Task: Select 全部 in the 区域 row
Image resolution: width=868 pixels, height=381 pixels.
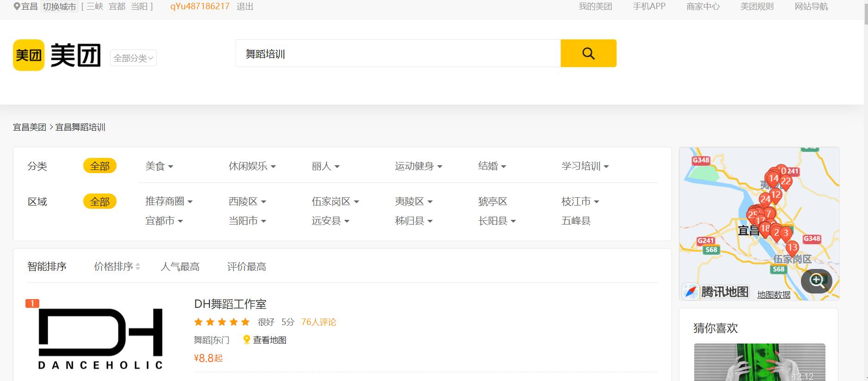Action: pos(100,201)
